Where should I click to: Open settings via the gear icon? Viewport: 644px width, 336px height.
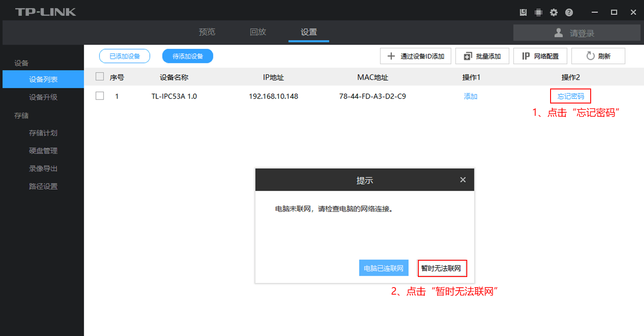554,12
